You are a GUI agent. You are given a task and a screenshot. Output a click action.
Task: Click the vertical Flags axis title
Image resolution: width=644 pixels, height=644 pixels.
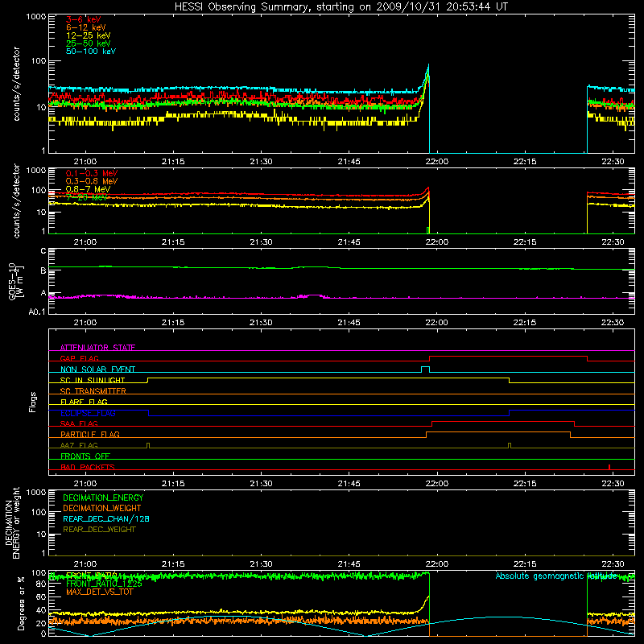(33, 402)
